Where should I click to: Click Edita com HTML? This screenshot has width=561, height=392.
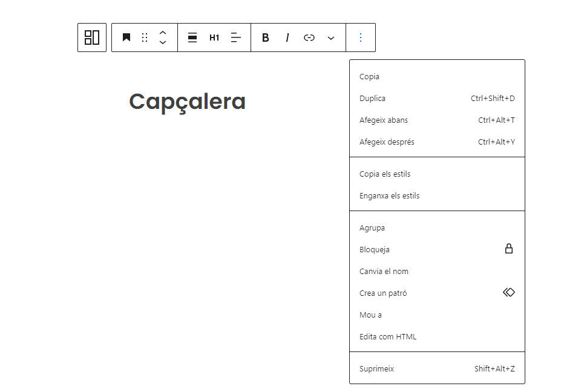click(x=388, y=336)
